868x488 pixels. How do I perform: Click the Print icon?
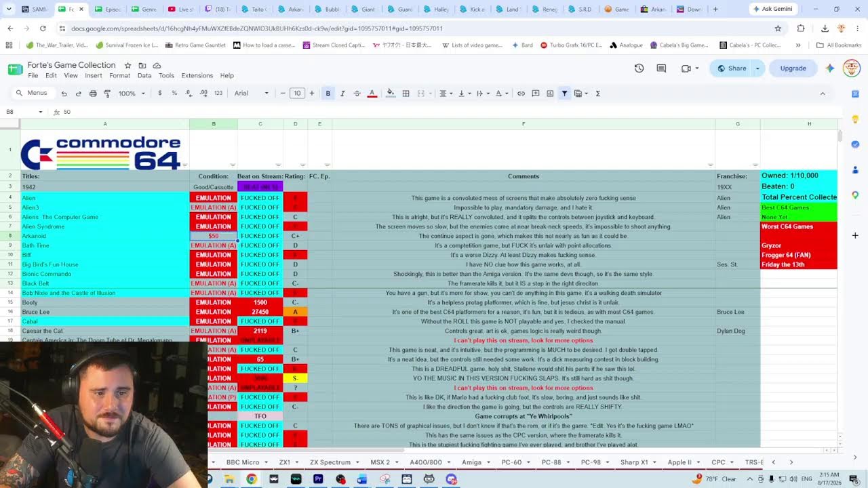point(93,94)
